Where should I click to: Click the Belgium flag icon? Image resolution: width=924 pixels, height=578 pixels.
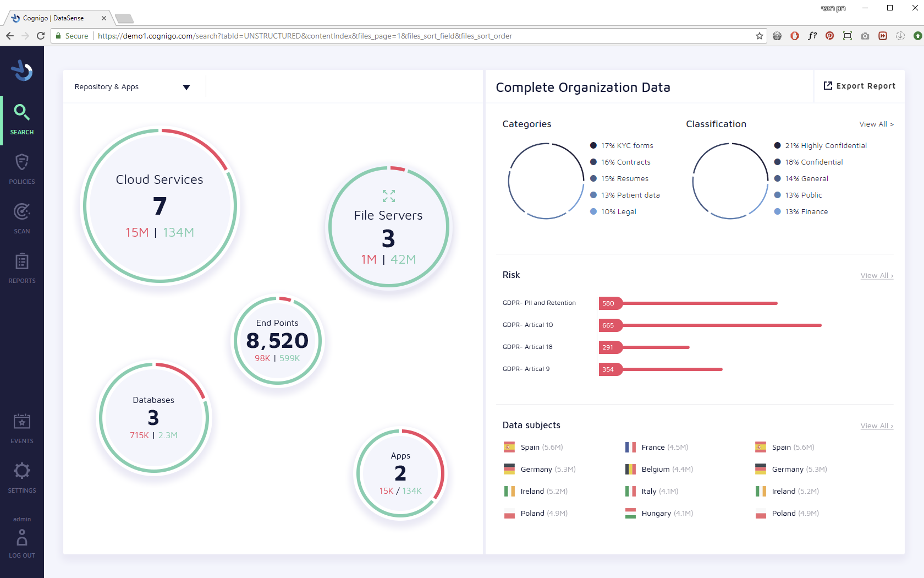pyautogui.click(x=630, y=469)
